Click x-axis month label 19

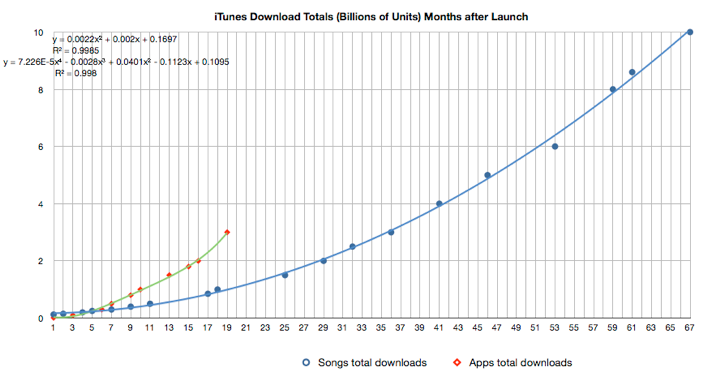[227, 328]
